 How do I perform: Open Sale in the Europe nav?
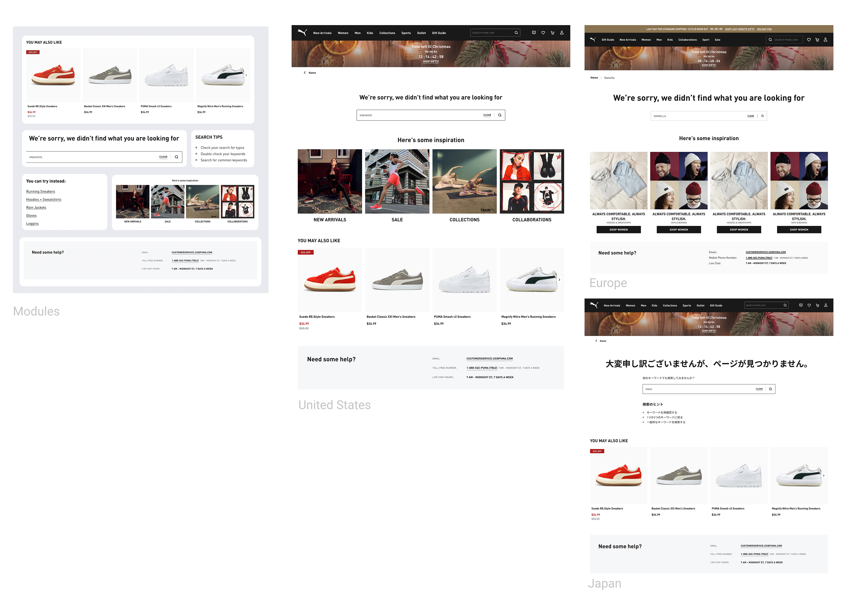pyautogui.click(x=717, y=40)
